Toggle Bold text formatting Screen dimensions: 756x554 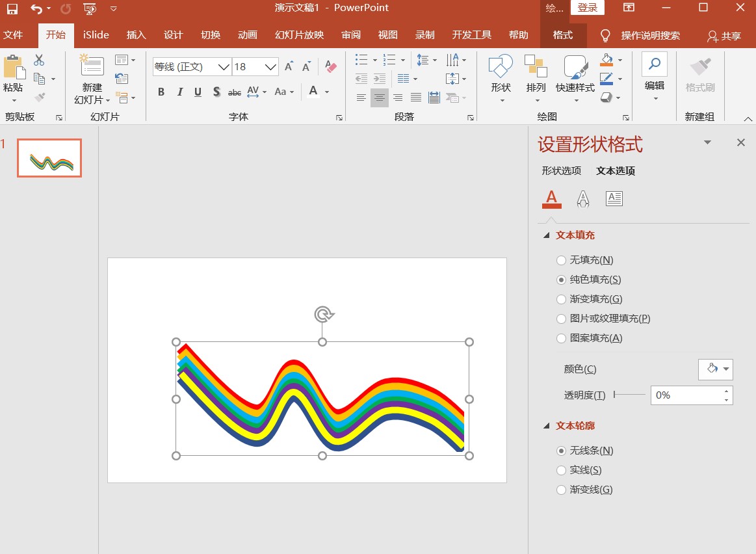(161, 92)
